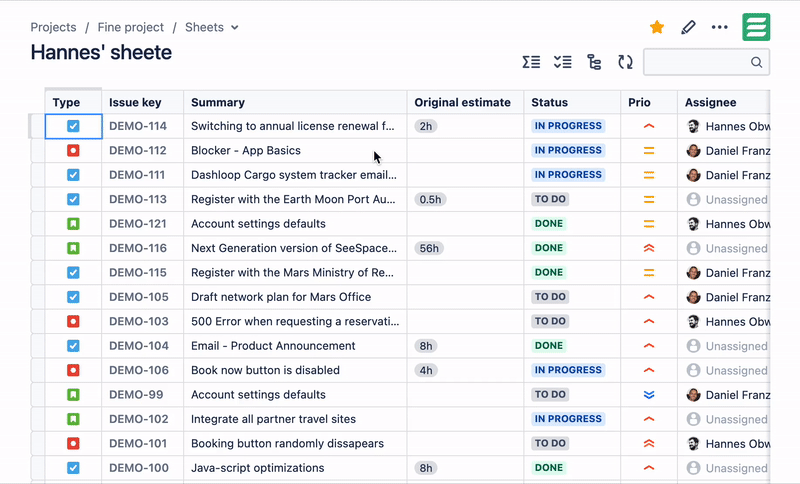Select the 4h estimate of DEMO-106
Screen dimensions: 800x484
[x=426, y=370]
